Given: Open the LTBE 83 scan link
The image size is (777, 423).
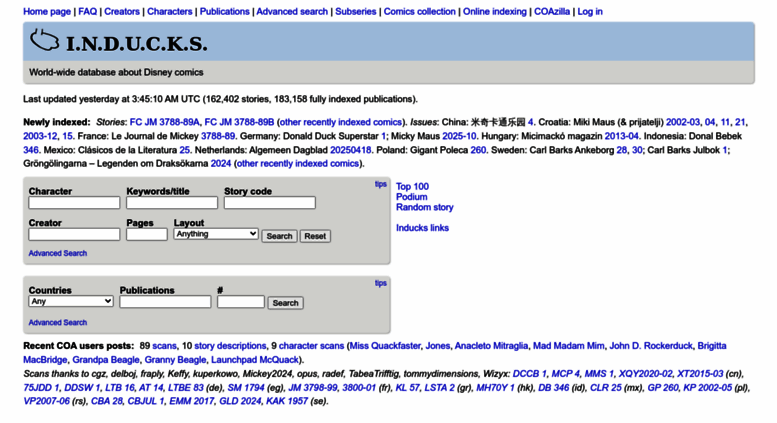Looking at the screenshot, I should click(186, 387).
